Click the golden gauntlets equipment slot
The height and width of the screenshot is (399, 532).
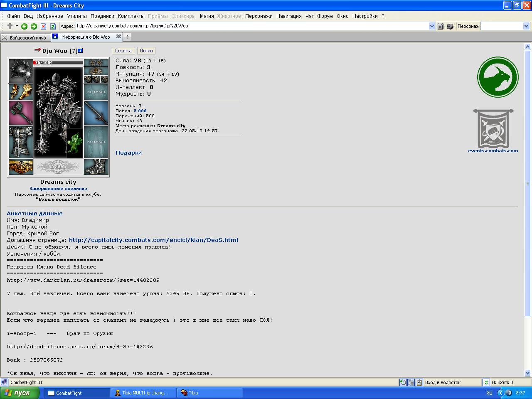(x=21, y=92)
